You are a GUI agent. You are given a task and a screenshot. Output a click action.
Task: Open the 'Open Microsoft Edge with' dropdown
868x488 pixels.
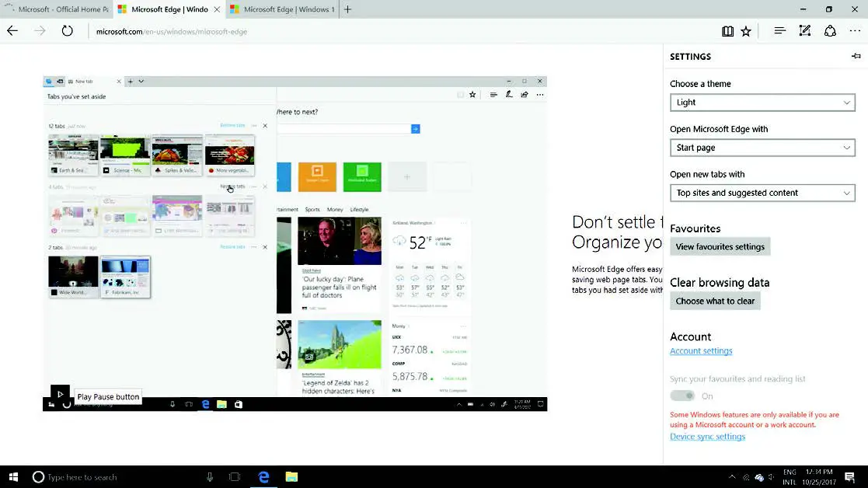pos(762,148)
